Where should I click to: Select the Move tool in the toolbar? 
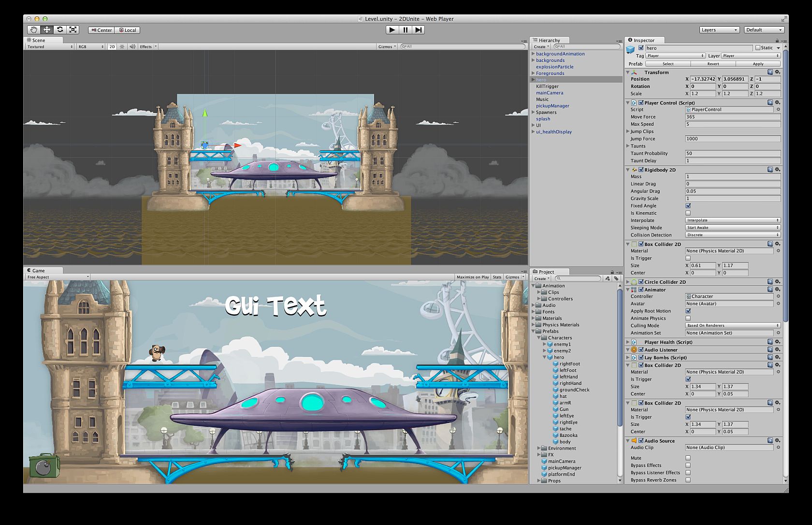47,30
